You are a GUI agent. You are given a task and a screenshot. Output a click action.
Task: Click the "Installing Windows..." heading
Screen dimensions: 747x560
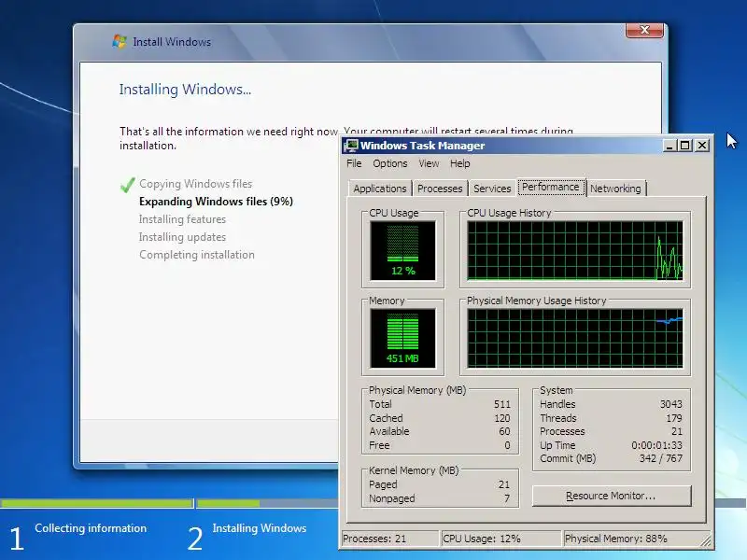click(x=185, y=90)
